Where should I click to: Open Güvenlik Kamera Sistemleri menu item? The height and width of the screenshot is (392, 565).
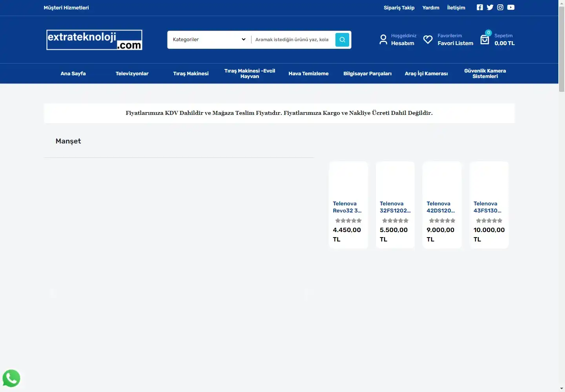click(x=485, y=74)
